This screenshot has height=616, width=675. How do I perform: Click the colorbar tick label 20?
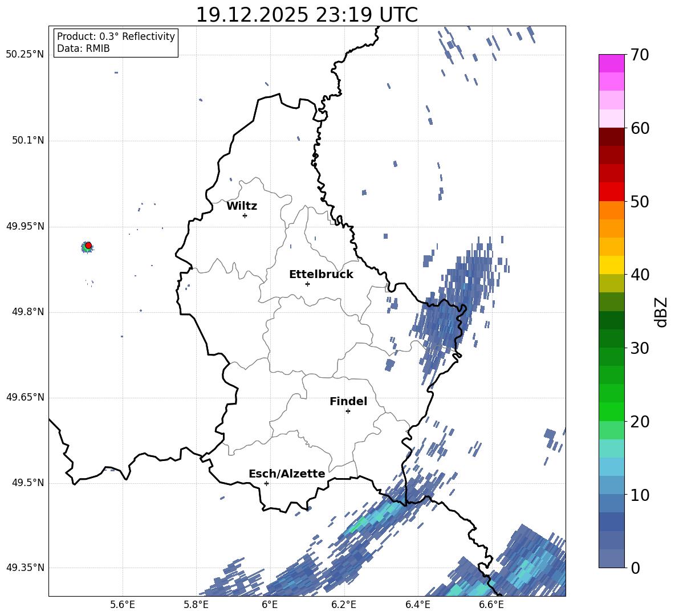coord(640,422)
